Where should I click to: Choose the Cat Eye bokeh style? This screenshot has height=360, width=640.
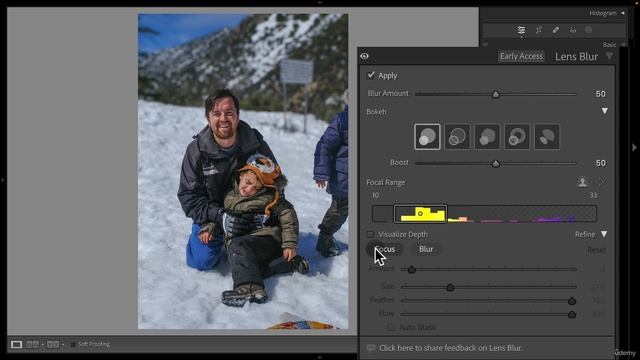tap(547, 137)
